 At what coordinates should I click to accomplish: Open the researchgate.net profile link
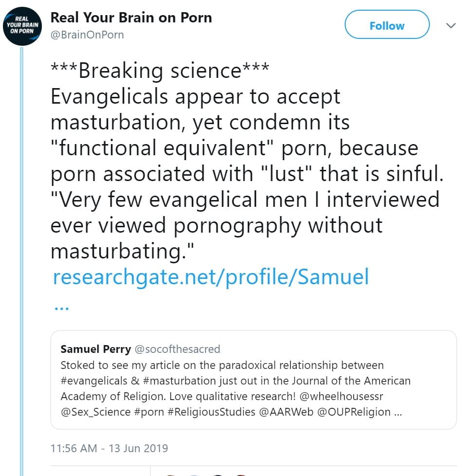tap(211, 277)
